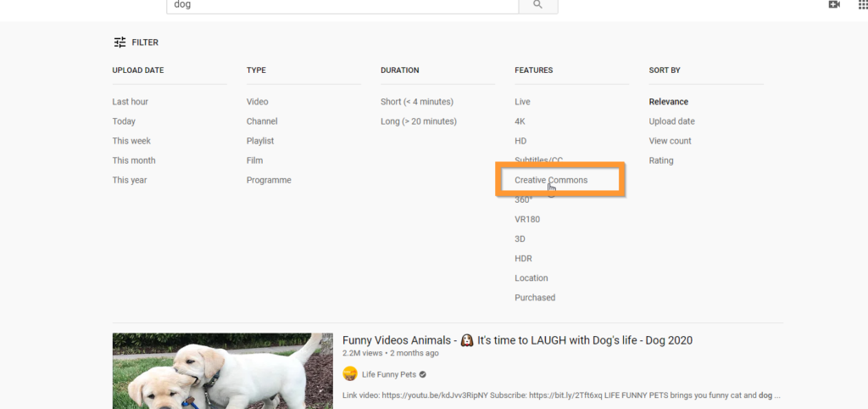Click the search magnifier button
868x409 pixels.
[x=538, y=5]
